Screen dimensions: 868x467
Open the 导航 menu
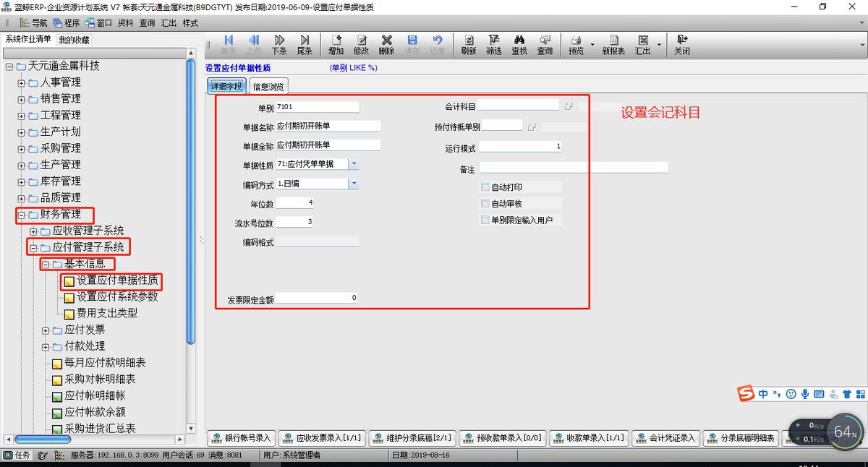pos(33,22)
